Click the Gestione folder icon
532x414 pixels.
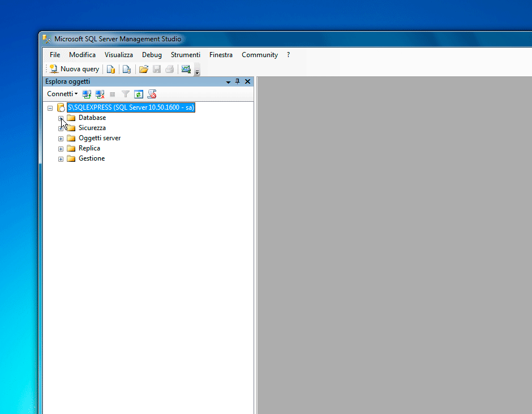(x=71, y=159)
